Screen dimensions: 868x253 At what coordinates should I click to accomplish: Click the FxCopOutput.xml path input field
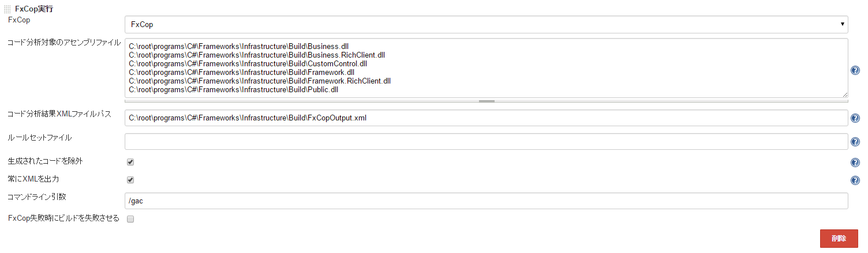(x=486, y=118)
